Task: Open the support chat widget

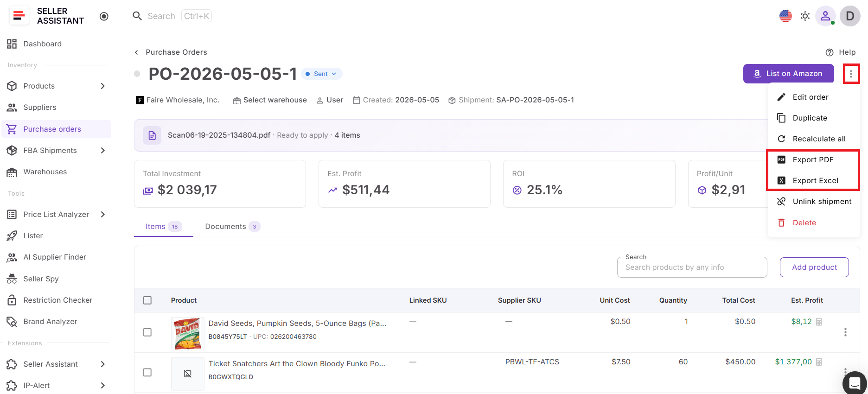Action: coord(855,383)
